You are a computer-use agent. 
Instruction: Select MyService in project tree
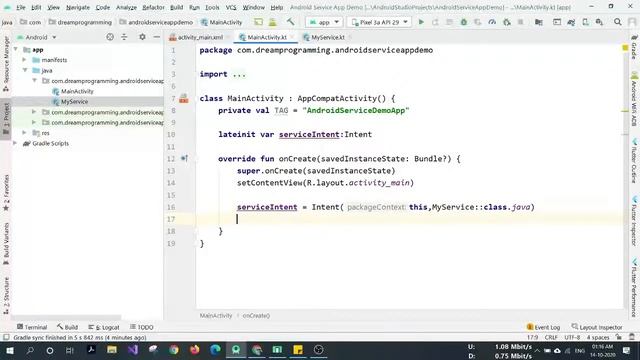pyautogui.click(x=74, y=102)
